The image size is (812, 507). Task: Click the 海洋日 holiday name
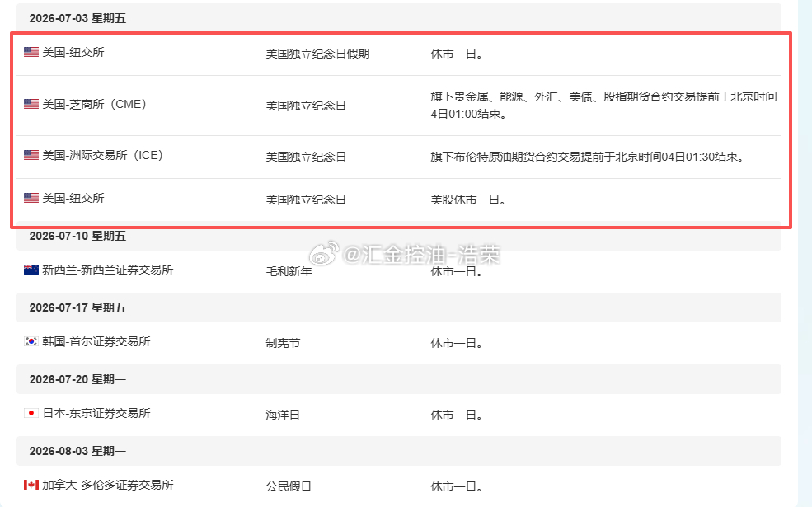(283, 415)
